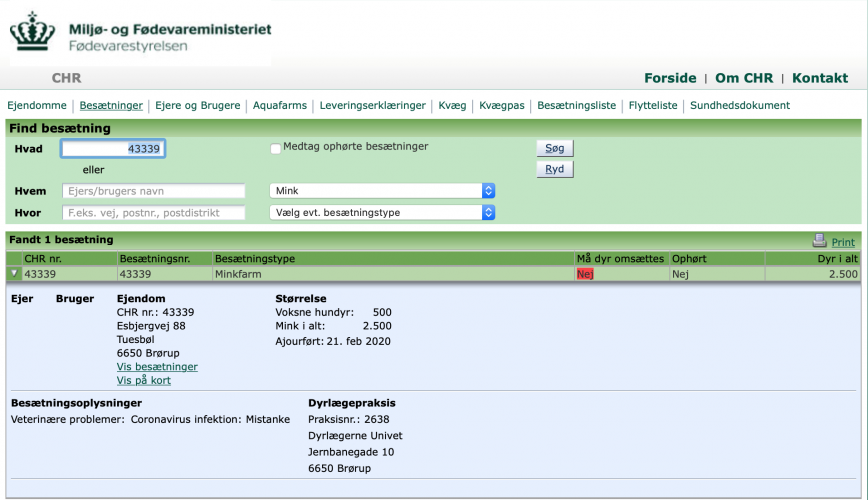Select the Aquafarms menu item

coord(279,105)
